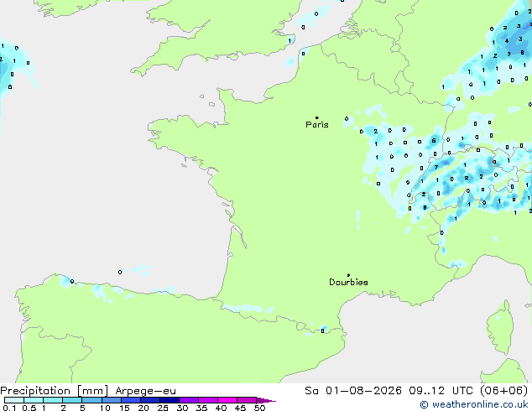Click the Paris city label
Viewport: 532px width, 411px height.
[x=317, y=125]
